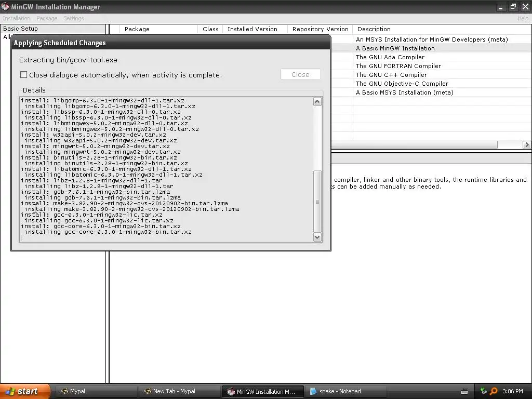Image resolution: width=532 pixels, height=399 pixels.
Task: Click log line 'install: gdb-7.6.1-1-mingw32-bin.tar.lzma'
Action: 96,192
